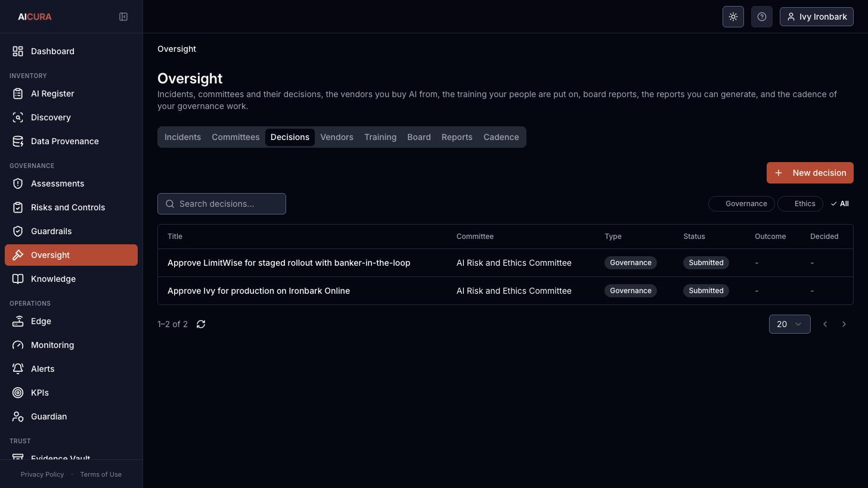Click the Data Provenance database icon

click(x=18, y=141)
